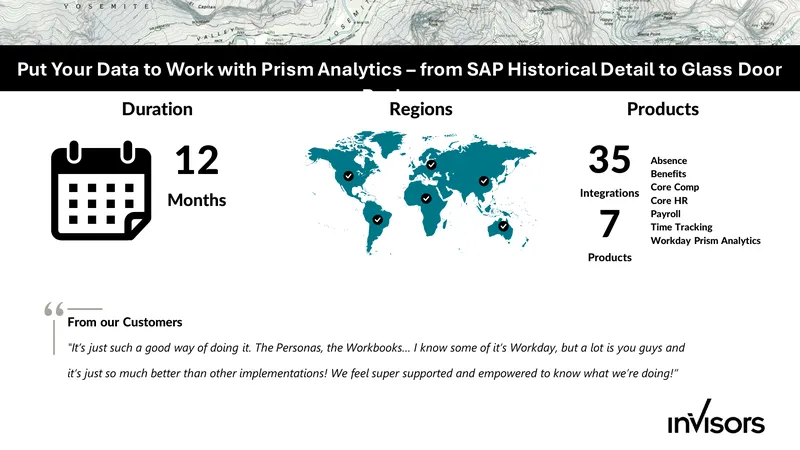
Task: Click Payroll in the product list
Action: (665, 214)
